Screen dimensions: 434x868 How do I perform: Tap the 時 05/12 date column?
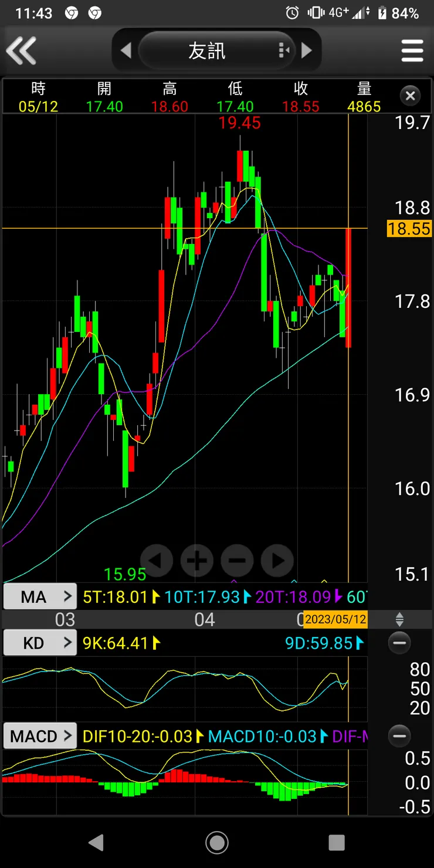(38, 97)
